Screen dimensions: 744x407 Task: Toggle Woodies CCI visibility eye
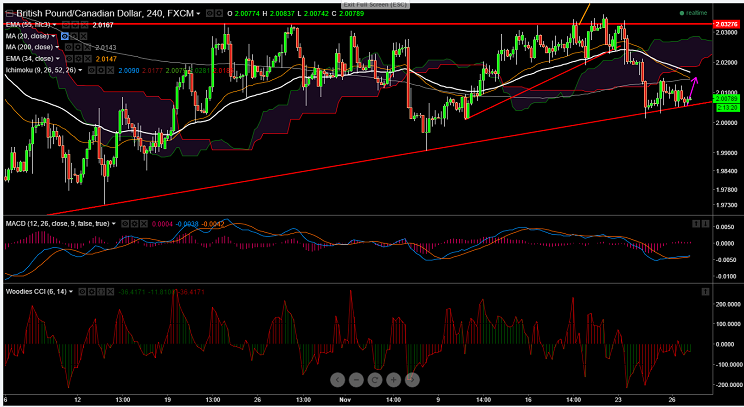point(82,292)
